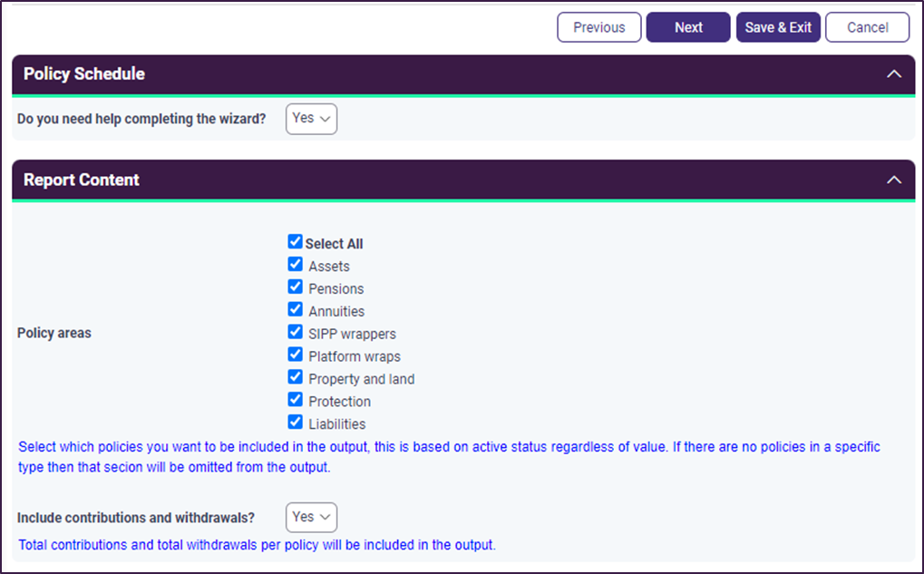Click the Policy areas label
The image size is (924, 574).
click(x=54, y=333)
